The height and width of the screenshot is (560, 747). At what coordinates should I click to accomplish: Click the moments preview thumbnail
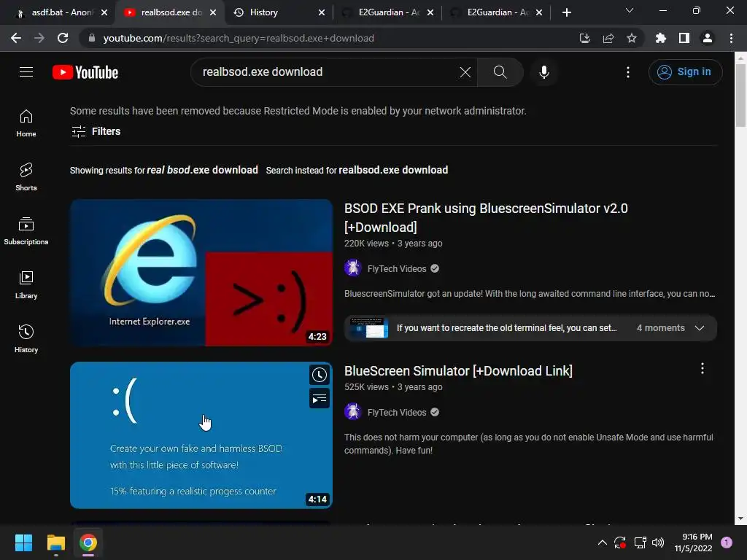[x=368, y=328]
